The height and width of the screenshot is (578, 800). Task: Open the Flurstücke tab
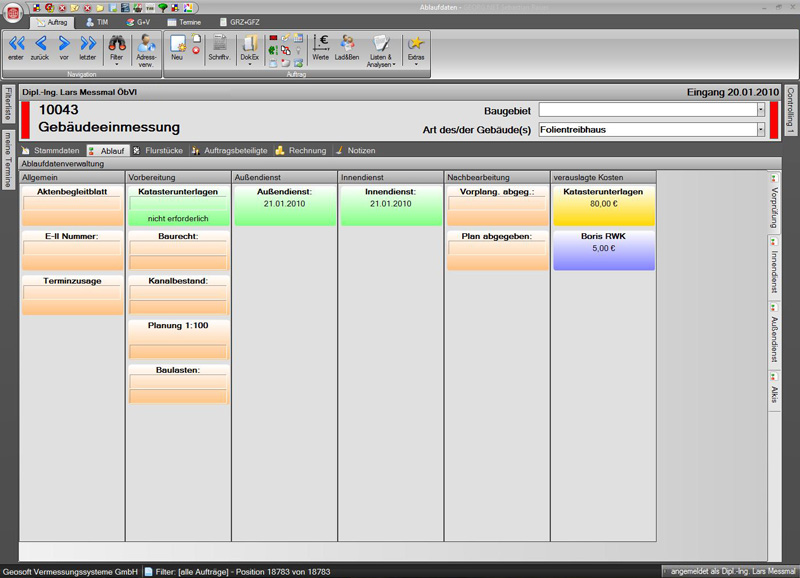159,150
